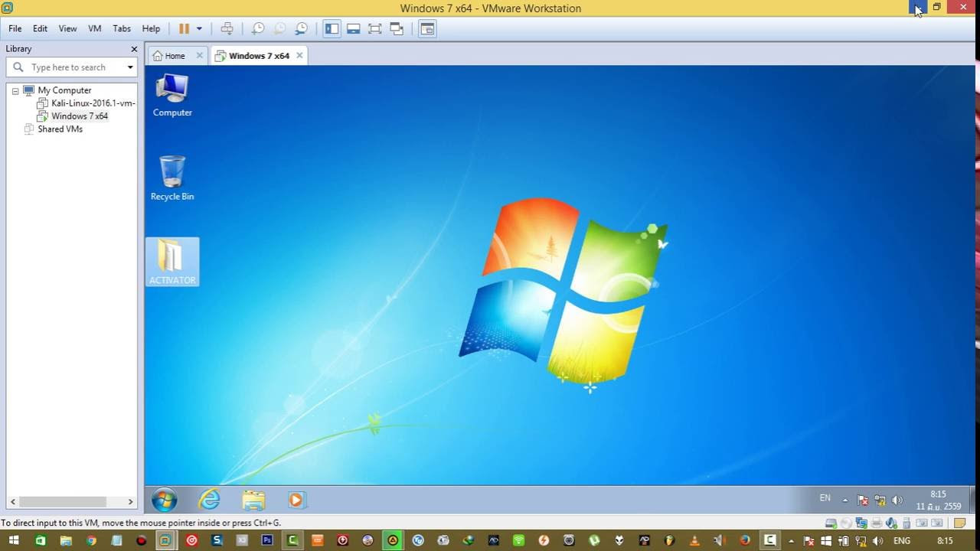
Task: Click the library search field
Action: point(73,67)
